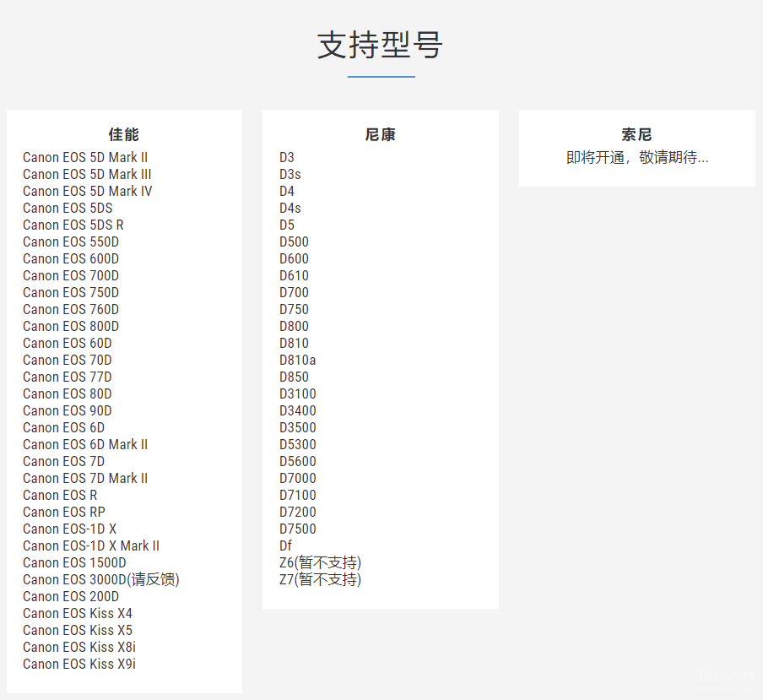The height and width of the screenshot is (700, 763).
Task: Click the Canon EOS RP row
Action: coord(64,512)
